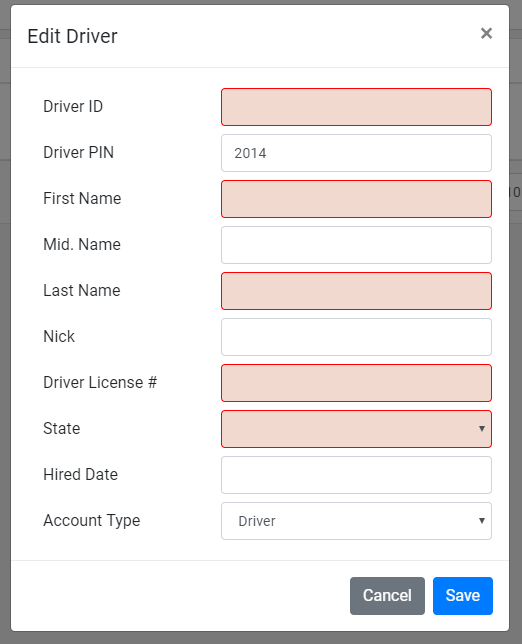Click into the Driver ID field
The width and height of the screenshot is (522, 644).
click(356, 107)
